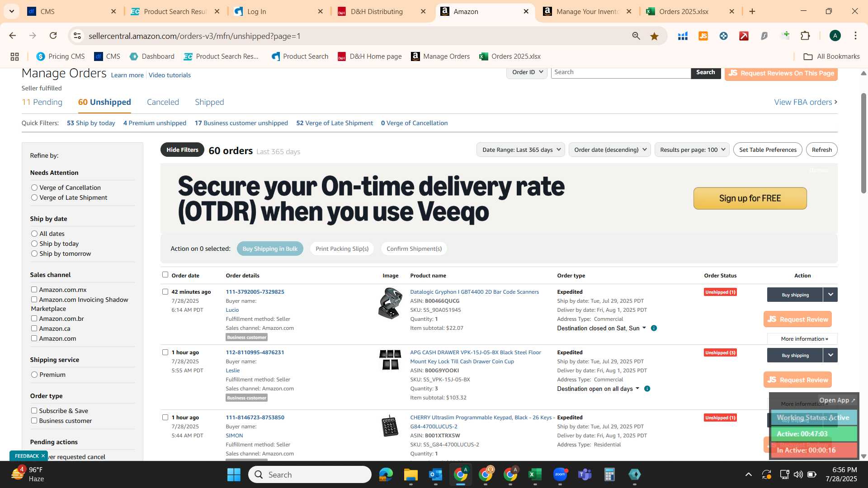Check the Amazon.ca sales channel box

(34, 328)
